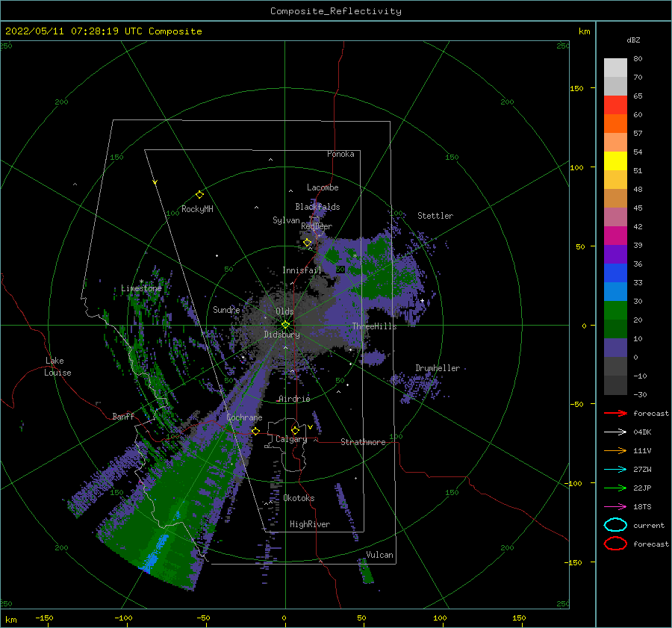Viewport: 672px width, 628px height.
Task: Click the Olds town label
Action: 284,311
